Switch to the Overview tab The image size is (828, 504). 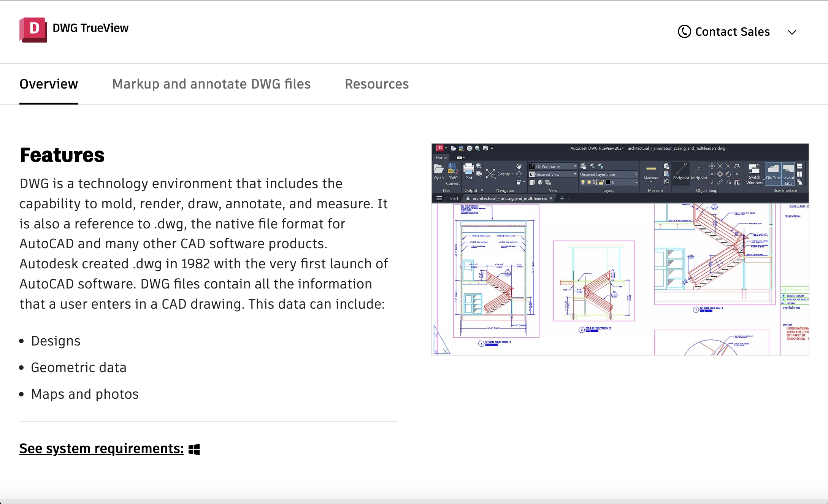[49, 84]
